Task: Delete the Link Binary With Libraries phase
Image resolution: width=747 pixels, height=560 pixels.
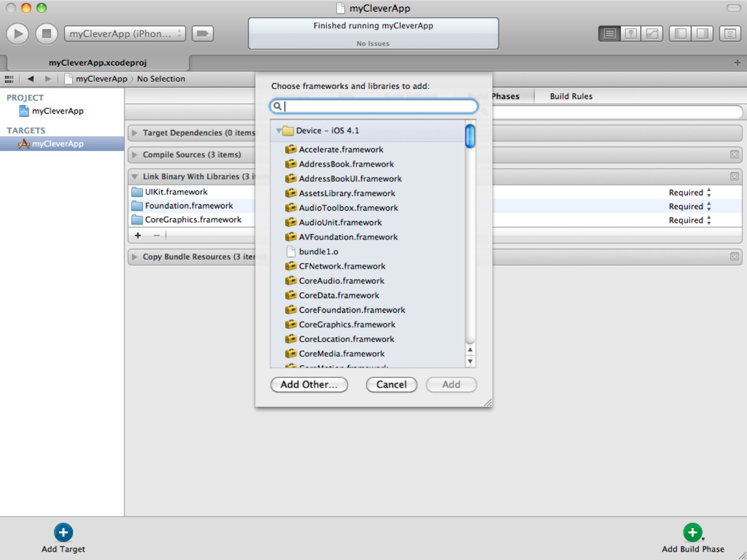Action: point(734,177)
